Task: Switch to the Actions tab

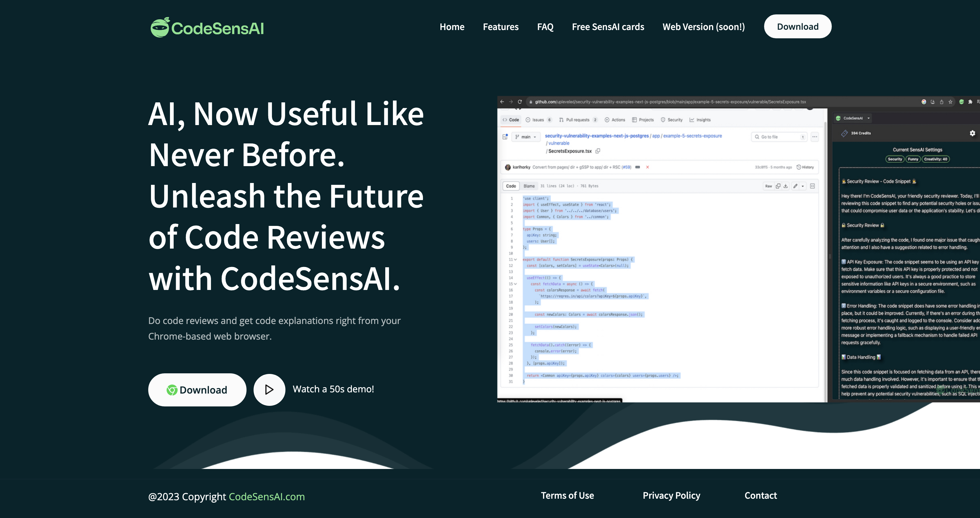Action: tap(615, 120)
